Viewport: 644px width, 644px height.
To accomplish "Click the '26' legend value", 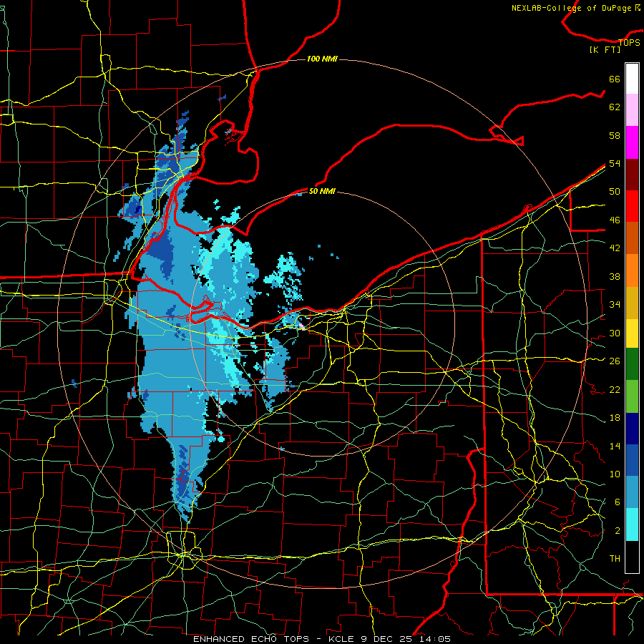I will 615,361.
